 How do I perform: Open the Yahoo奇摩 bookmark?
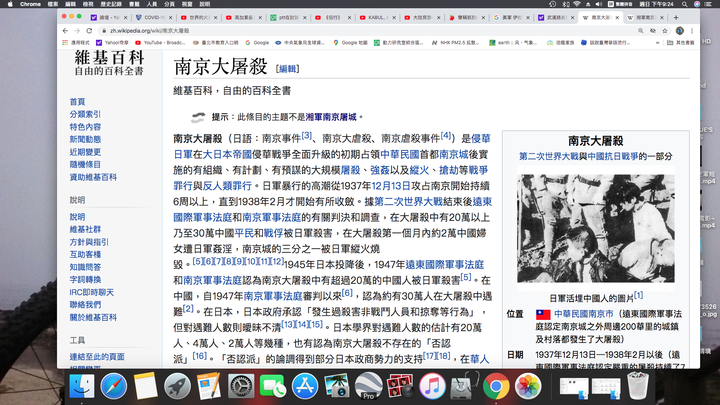112,43
